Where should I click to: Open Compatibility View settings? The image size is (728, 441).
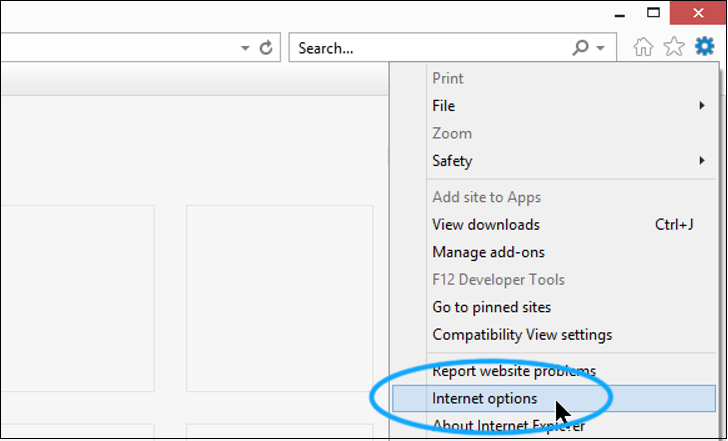(522, 334)
